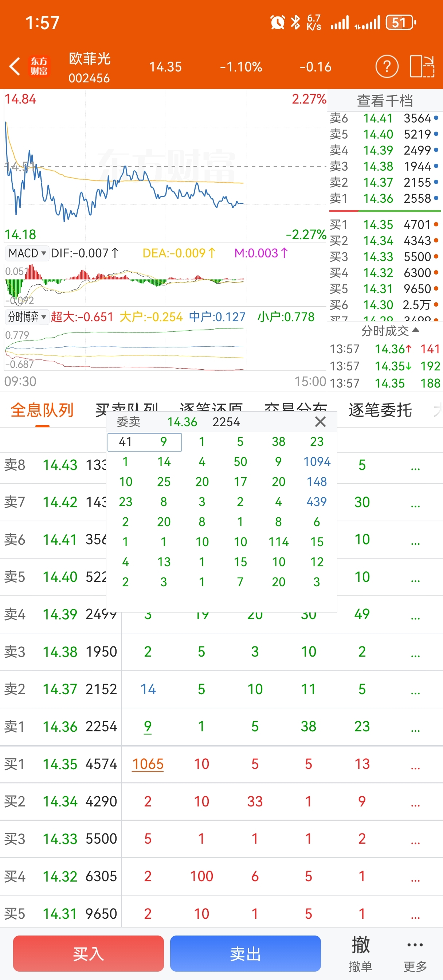Viewport: 443px width, 980px height.
Task: Tap the 买入 buy button
Action: (88, 954)
